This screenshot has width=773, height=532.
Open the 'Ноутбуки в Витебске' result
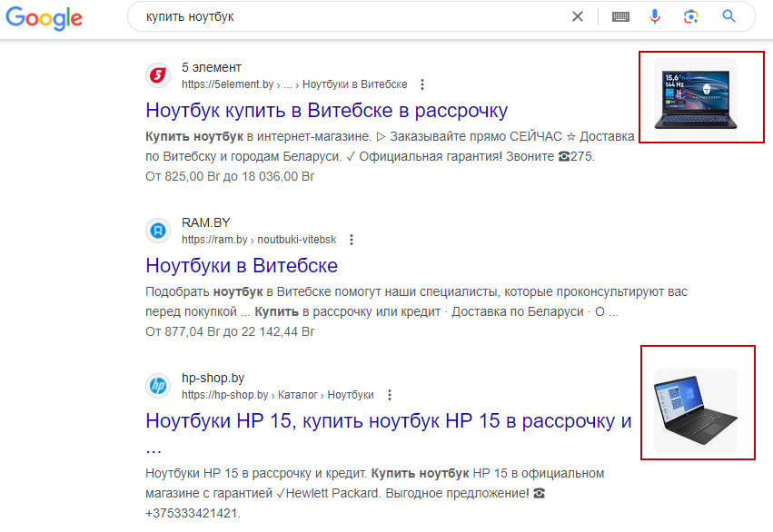click(242, 265)
